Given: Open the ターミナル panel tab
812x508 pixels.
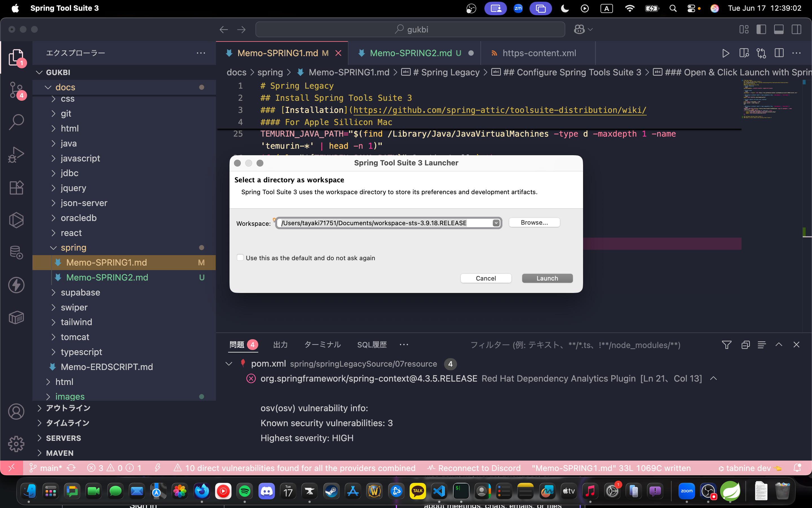Looking at the screenshot, I should (323, 345).
